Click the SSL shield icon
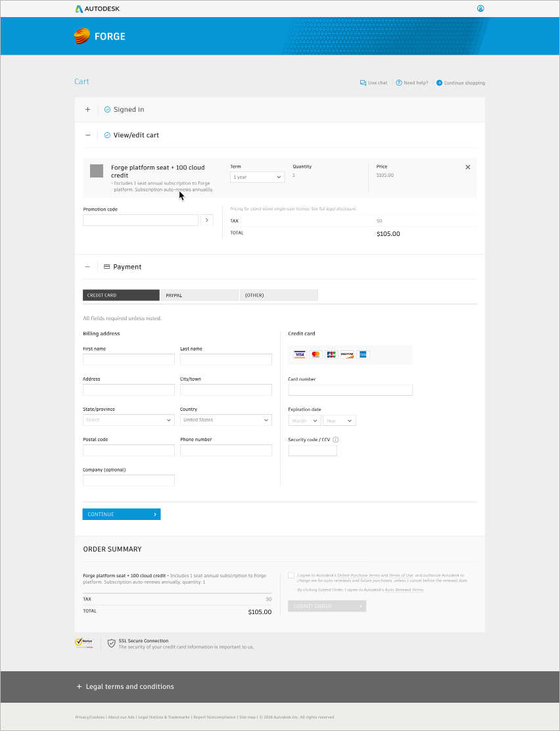The width and height of the screenshot is (560, 731). click(x=112, y=644)
